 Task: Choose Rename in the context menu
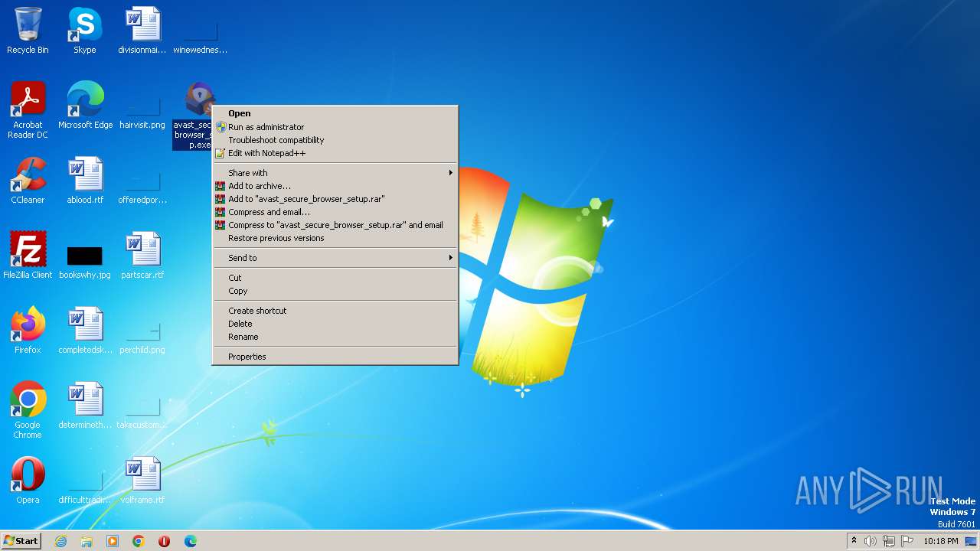coord(335,337)
